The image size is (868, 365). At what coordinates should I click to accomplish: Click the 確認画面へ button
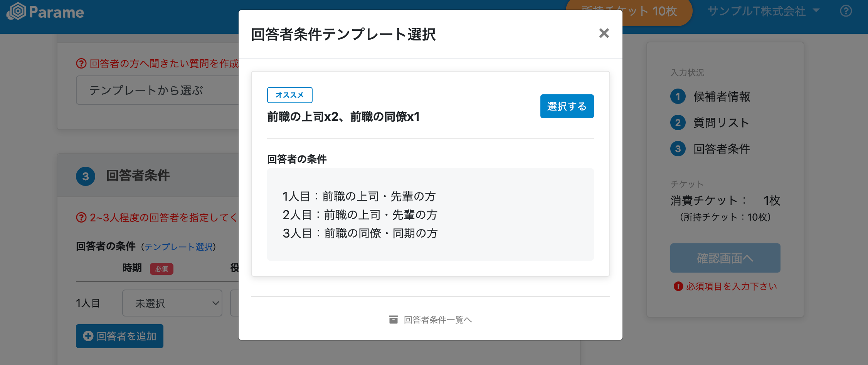(725, 258)
